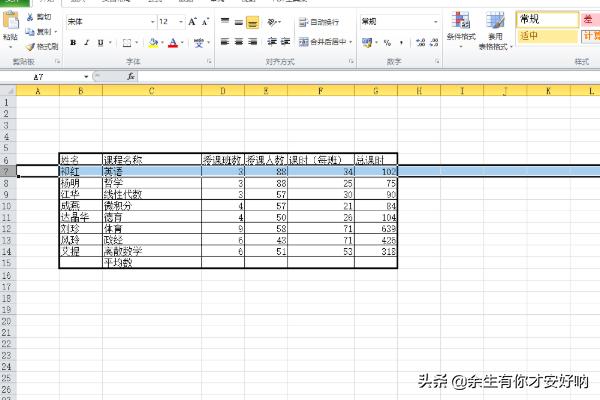This screenshot has height=400, width=600.
Task: Click the font color red A icon
Action: click(x=173, y=42)
